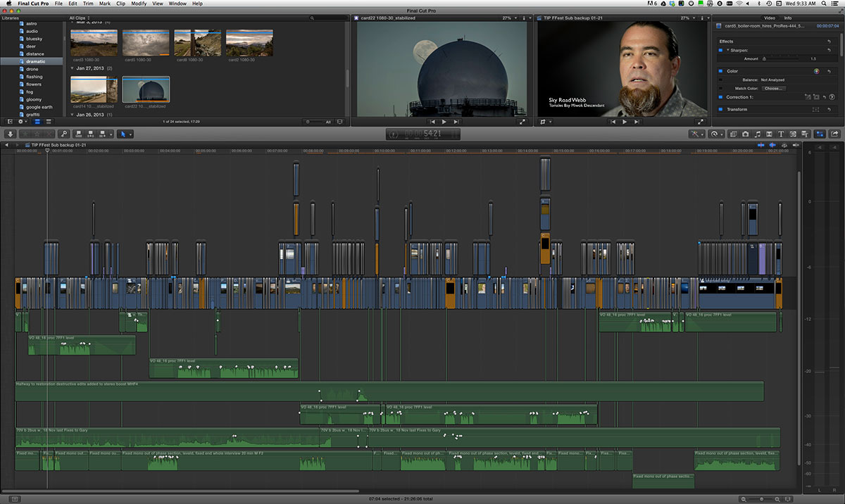Open the Photos browser camera icon
Image resolution: width=845 pixels, height=504 pixels.
click(x=745, y=134)
